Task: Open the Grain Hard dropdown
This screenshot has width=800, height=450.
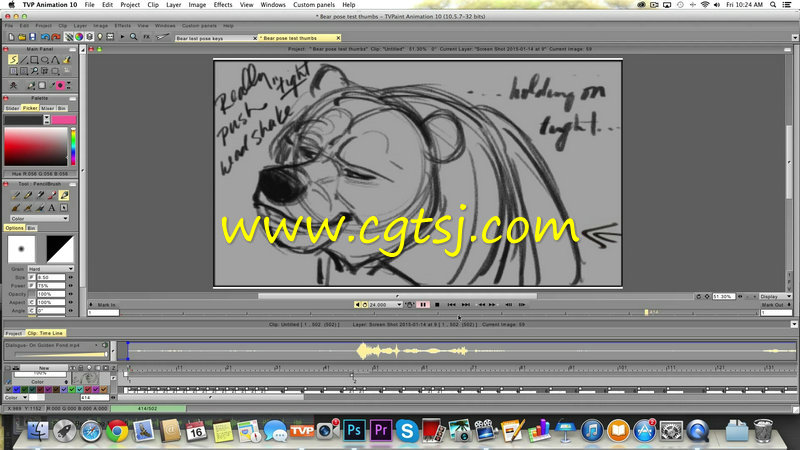Action: tap(51, 269)
